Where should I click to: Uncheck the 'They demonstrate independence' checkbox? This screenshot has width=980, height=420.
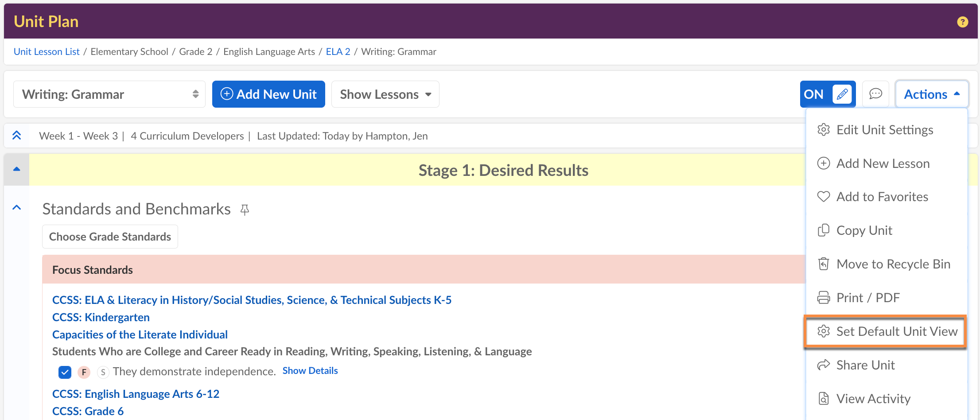click(x=65, y=372)
